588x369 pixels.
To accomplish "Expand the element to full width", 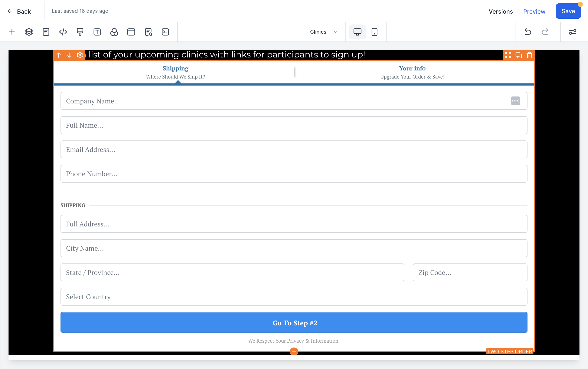I will (508, 55).
